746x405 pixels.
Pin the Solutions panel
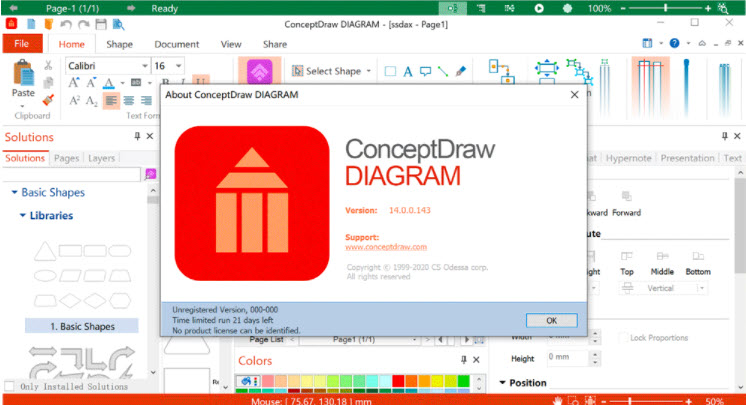[x=137, y=137]
